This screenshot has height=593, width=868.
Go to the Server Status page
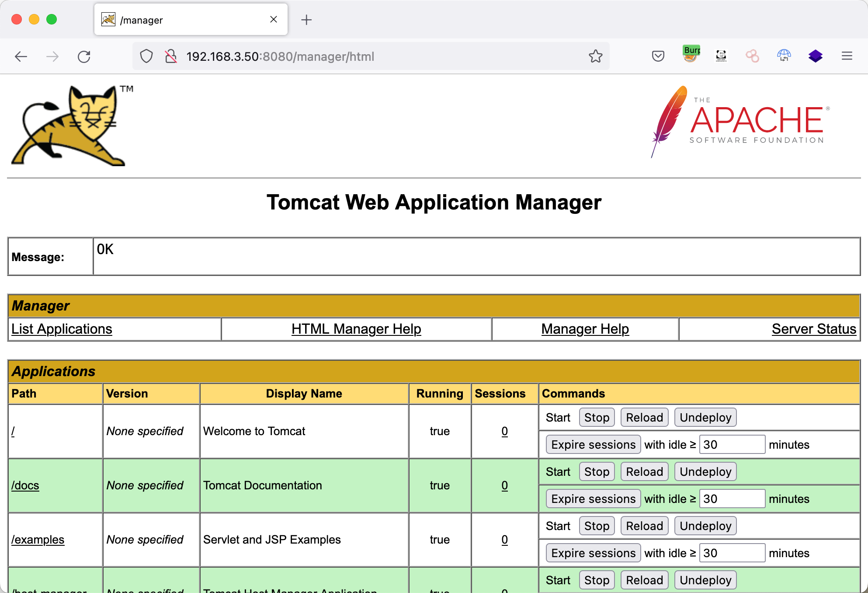[x=813, y=329]
